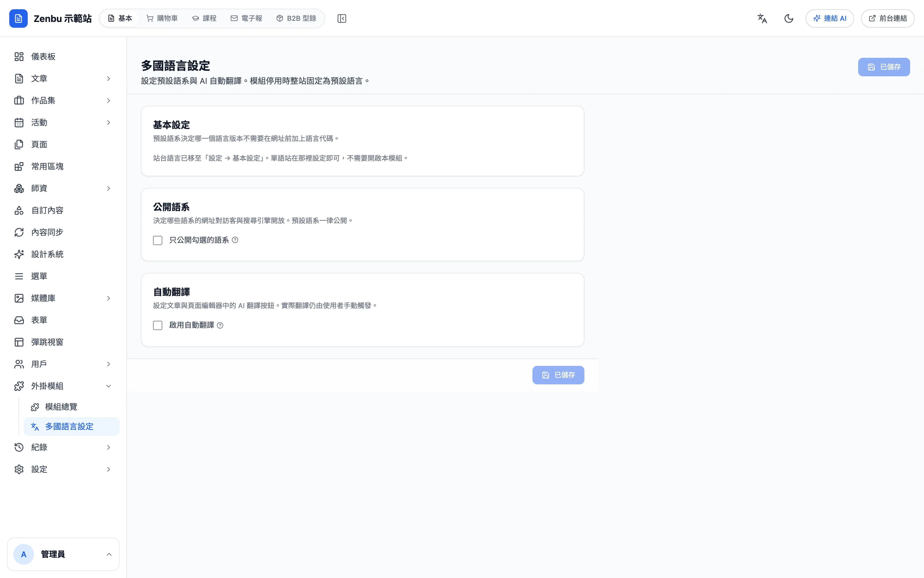Viewport: 924px width, 578px height.
Task: Open 頁面 pages icon
Action: tap(19, 144)
